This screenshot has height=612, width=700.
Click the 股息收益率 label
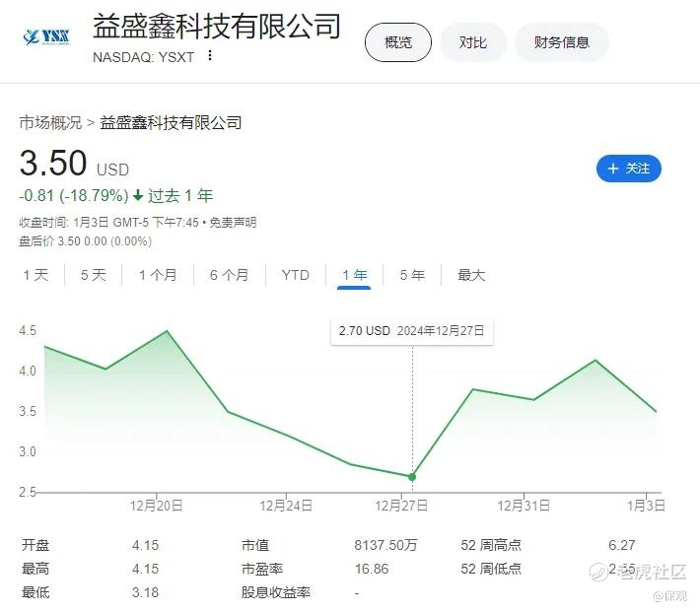click(276, 592)
